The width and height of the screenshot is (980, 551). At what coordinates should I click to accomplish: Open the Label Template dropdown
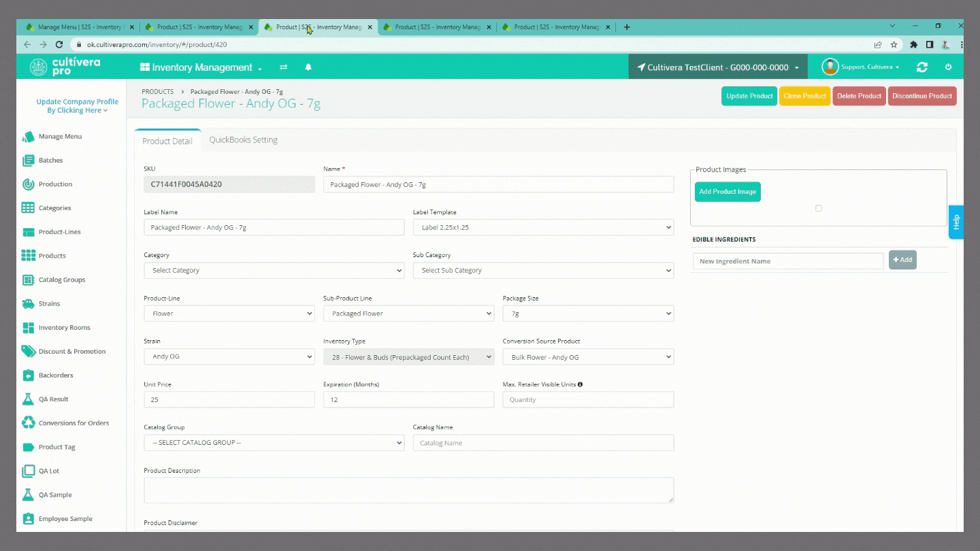click(543, 227)
